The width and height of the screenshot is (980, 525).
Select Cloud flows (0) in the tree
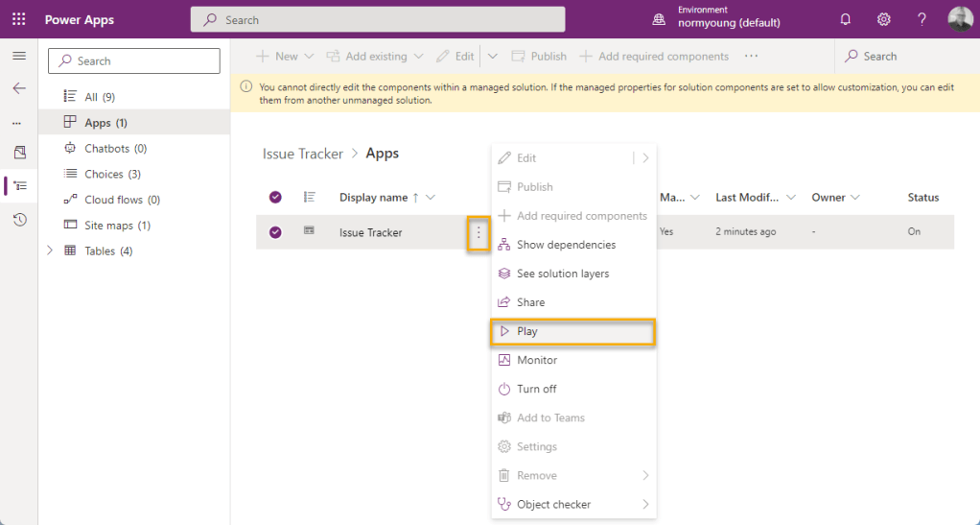pos(133,200)
